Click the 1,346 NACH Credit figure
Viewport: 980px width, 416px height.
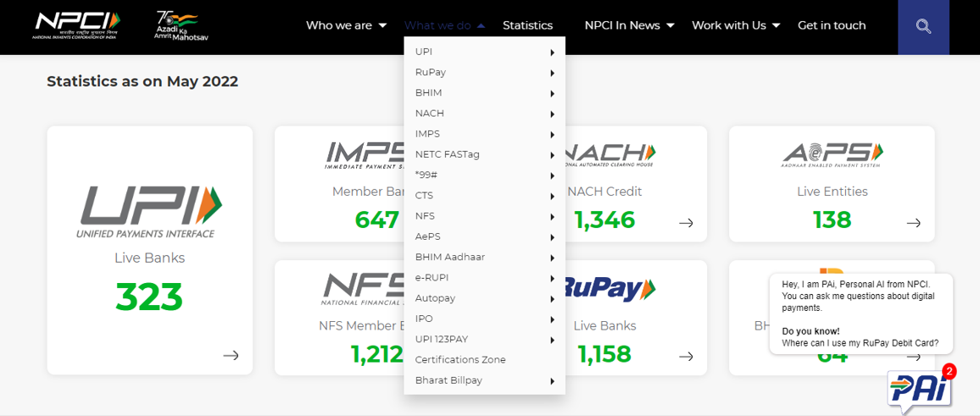(x=605, y=220)
